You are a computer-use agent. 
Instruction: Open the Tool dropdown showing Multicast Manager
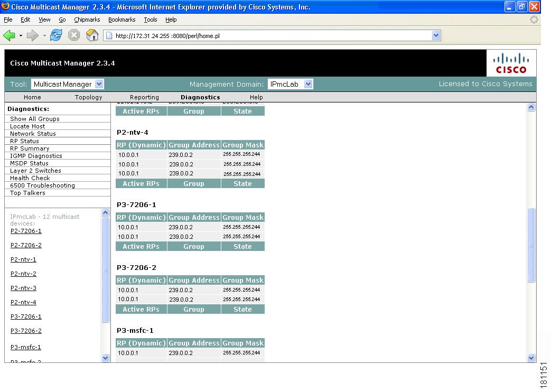pos(67,84)
